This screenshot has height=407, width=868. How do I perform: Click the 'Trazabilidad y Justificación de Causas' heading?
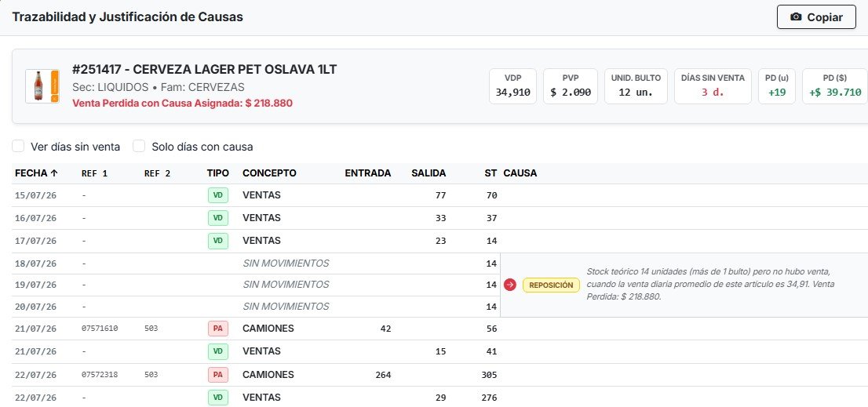[x=127, y=17]
